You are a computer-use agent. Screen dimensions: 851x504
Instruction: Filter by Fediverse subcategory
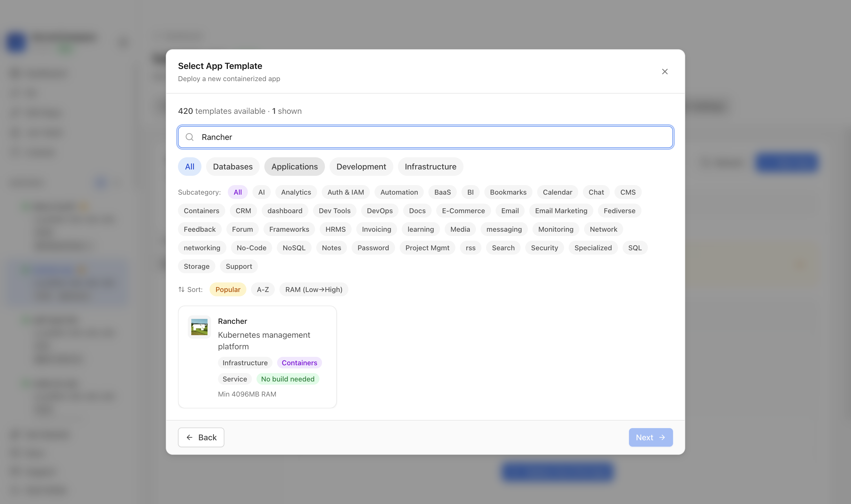pyautogui.click(x=619, y=211)
